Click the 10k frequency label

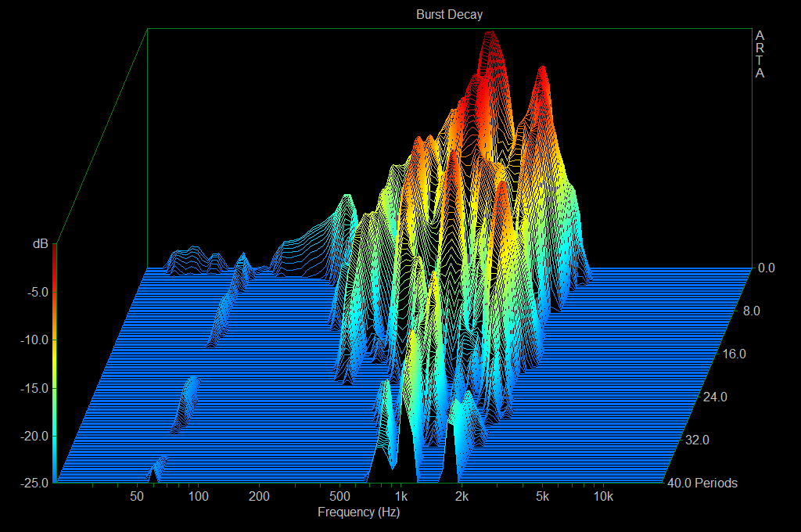point(603,496)
